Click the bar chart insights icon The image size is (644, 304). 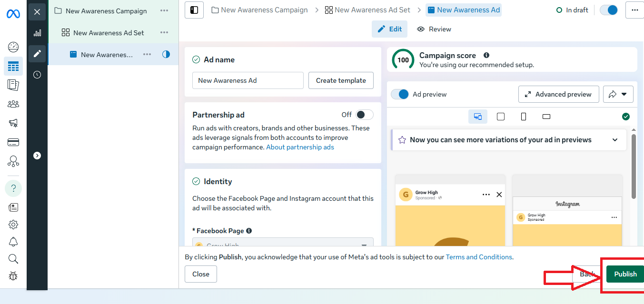tap(37, 33)
